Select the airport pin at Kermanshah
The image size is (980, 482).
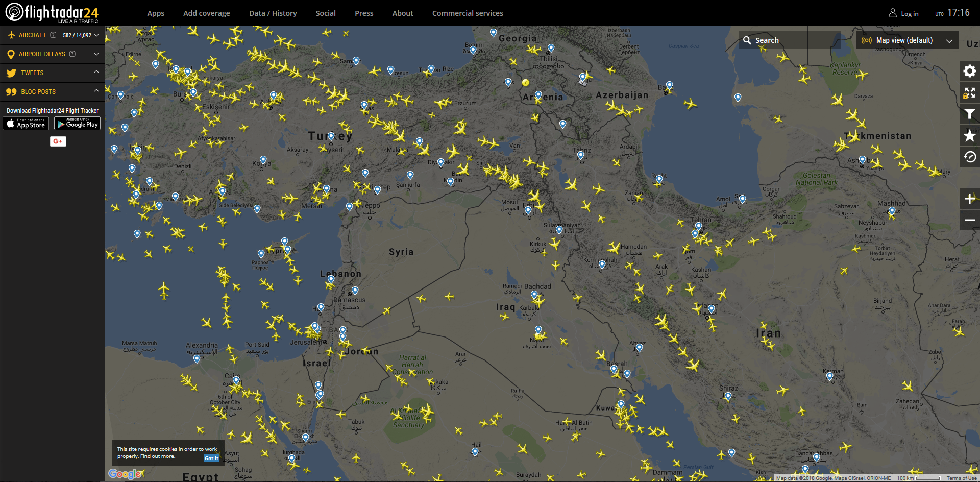pyautogui.click(x=602, y=264)
